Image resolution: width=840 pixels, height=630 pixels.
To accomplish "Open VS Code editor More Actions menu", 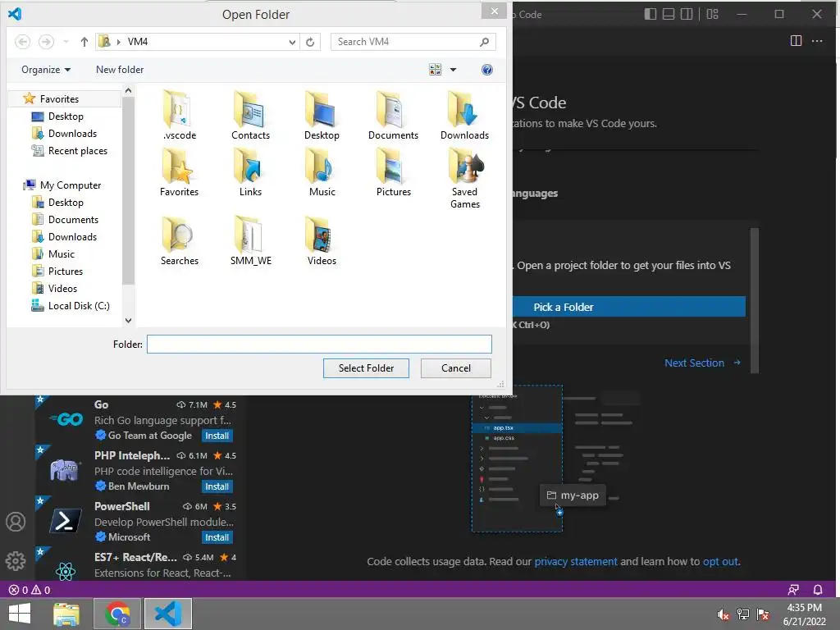I will [817, 41].
